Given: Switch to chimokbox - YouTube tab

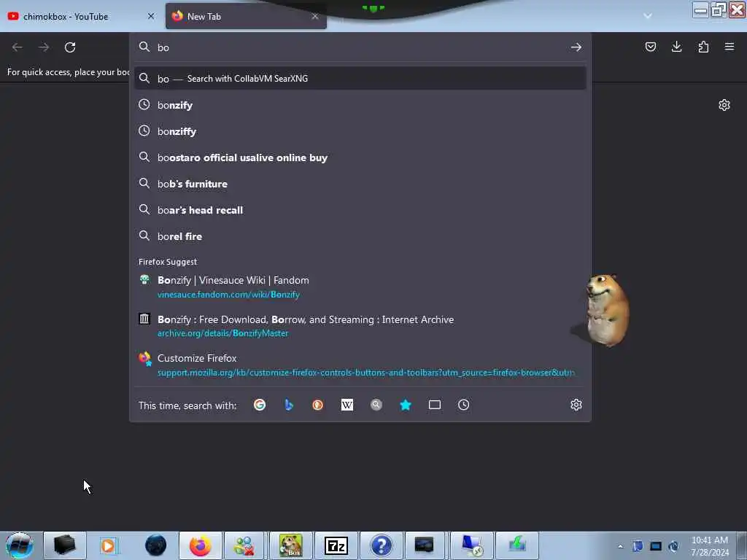Looking at the screenshot, I should point(81,16).
